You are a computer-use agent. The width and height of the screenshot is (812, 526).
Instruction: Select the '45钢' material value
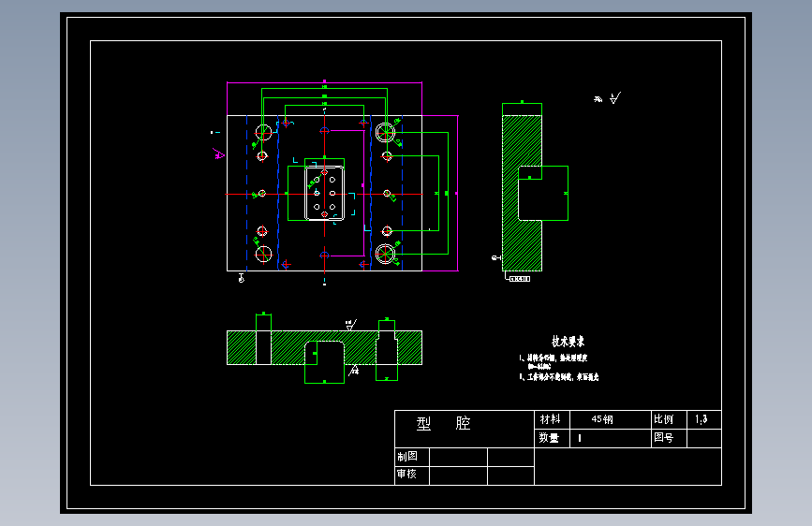pyautogui.click(x=602, y=419)
